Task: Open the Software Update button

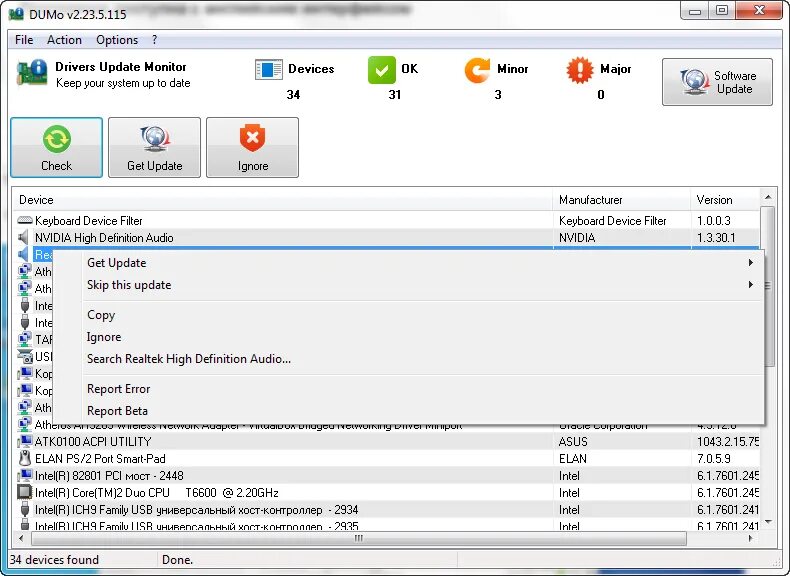Action: point(717,82)
